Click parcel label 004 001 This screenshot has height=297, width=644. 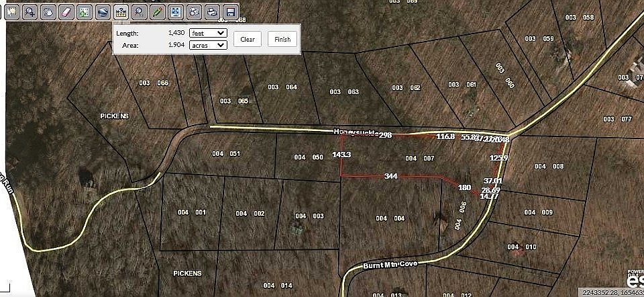pos(191,212)
